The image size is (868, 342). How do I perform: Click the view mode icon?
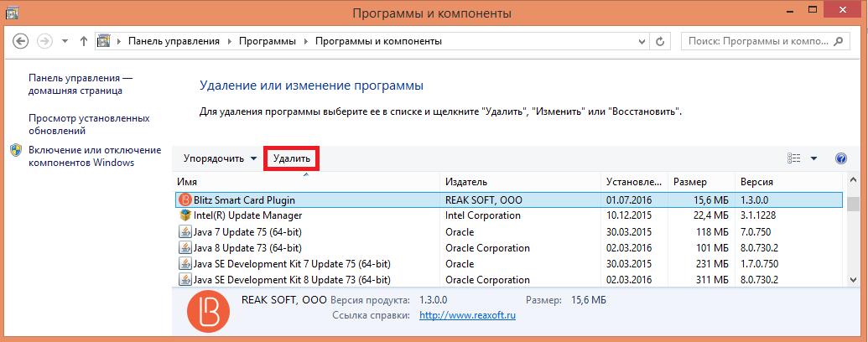pos(793,158)
